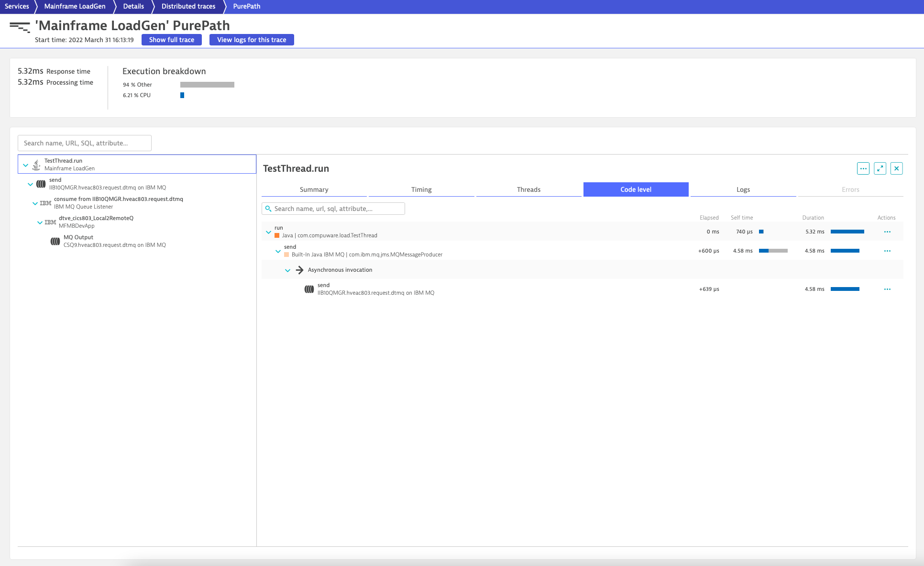Collapse the dtve_cics803_Local2RemoteQ node
Screen dimensions: 924x566
click(40, 222)
